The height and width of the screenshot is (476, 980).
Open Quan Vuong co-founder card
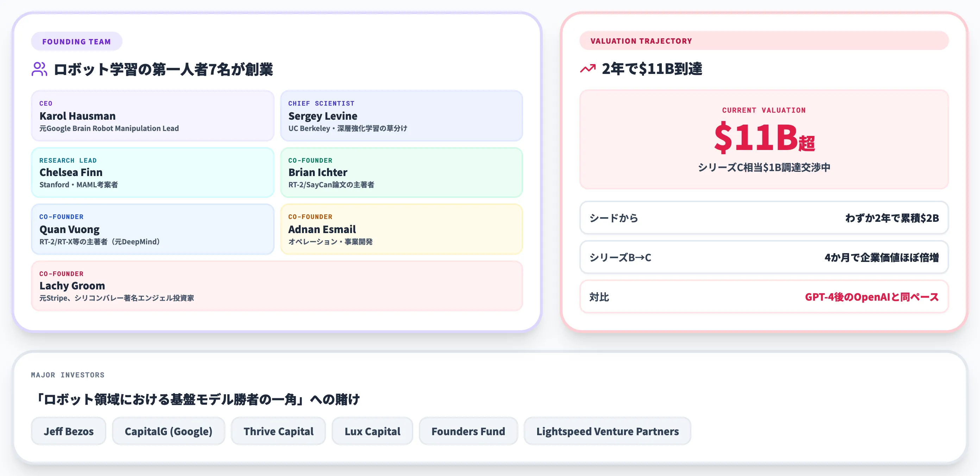click(152, 229)
